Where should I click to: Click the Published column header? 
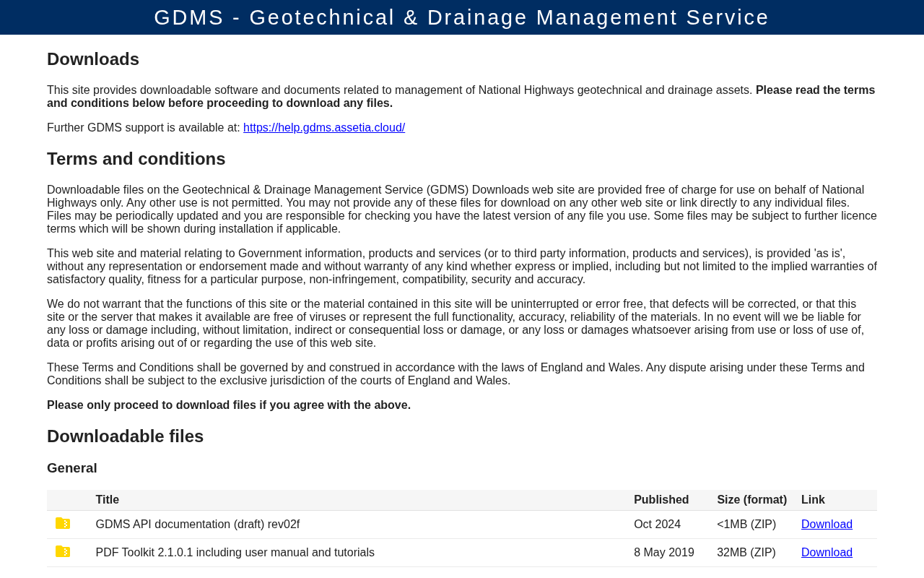tap(661, 500)
